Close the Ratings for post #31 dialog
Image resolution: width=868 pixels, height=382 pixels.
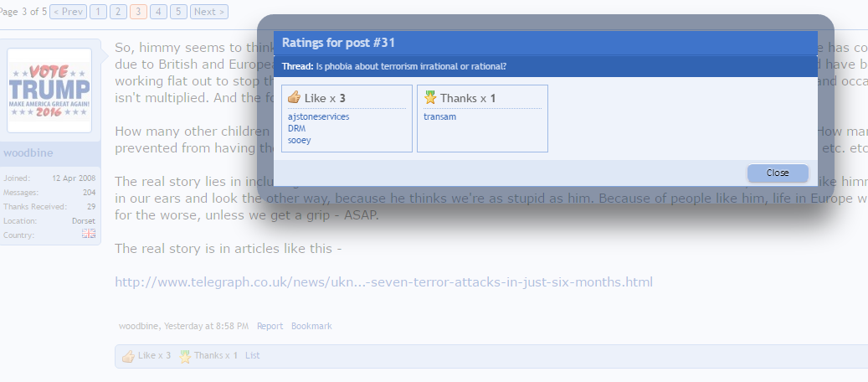click(x=777, y=173)
